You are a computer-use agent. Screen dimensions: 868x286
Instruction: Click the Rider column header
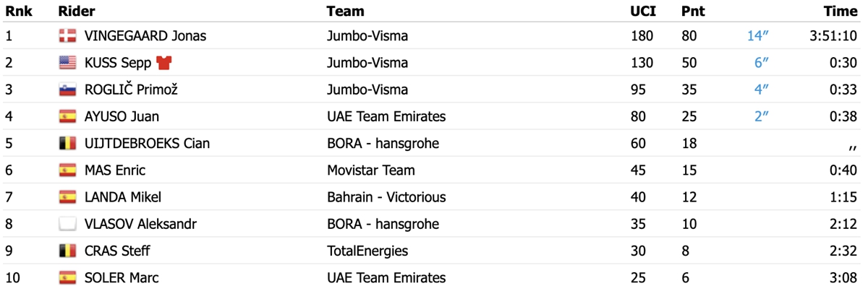tap(76, 12)
